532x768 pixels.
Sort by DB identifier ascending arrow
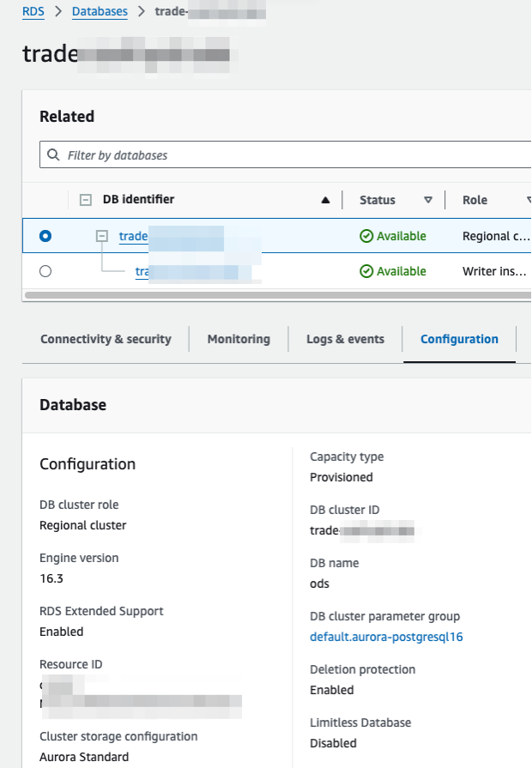coord(325,200)
